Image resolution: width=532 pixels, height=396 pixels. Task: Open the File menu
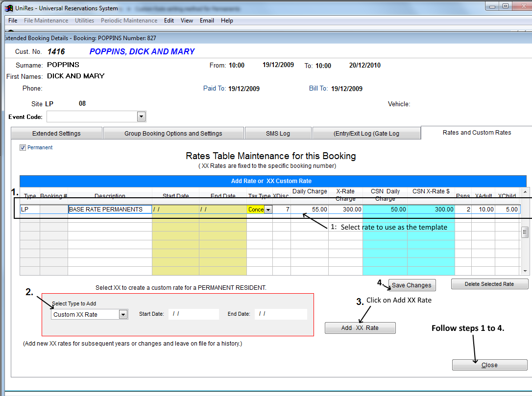[x=13, y=21]
